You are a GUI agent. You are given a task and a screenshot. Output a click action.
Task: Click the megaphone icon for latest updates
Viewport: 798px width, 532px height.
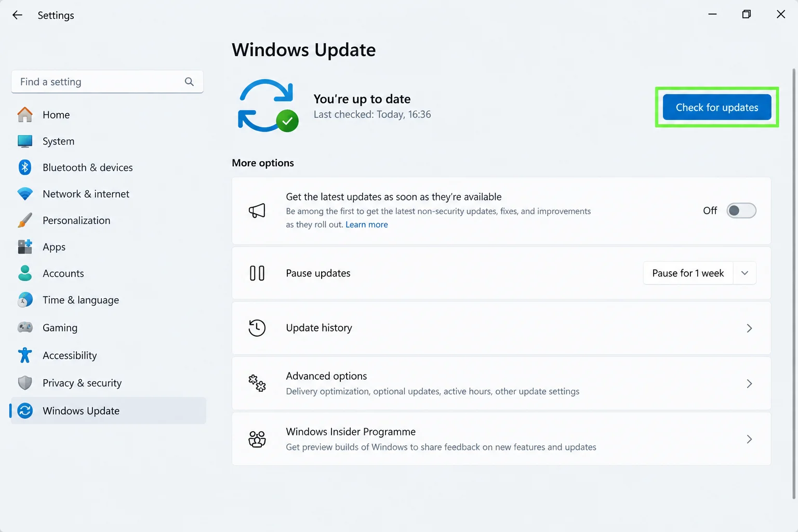[257, 210]
